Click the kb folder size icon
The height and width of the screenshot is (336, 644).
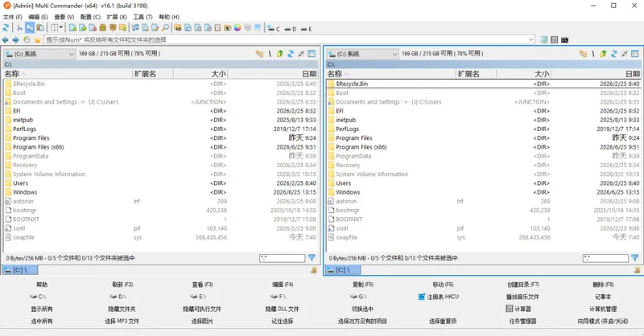[x=178, y=27]
